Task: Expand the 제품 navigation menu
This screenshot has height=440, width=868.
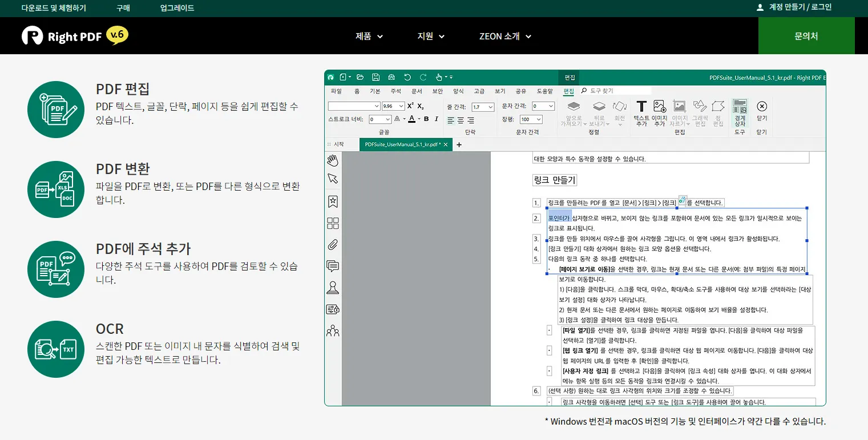Action: coord(369,36)
